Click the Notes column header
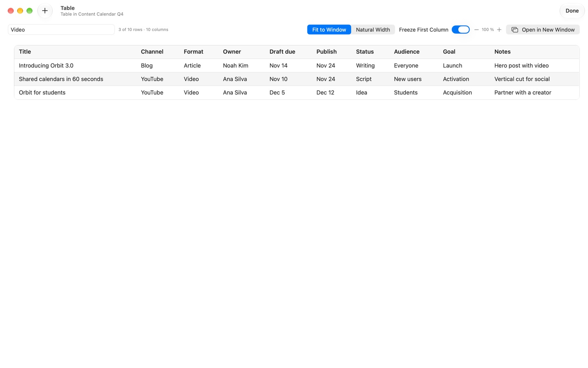This screenshot has width=588, height=368. point(502,52)
